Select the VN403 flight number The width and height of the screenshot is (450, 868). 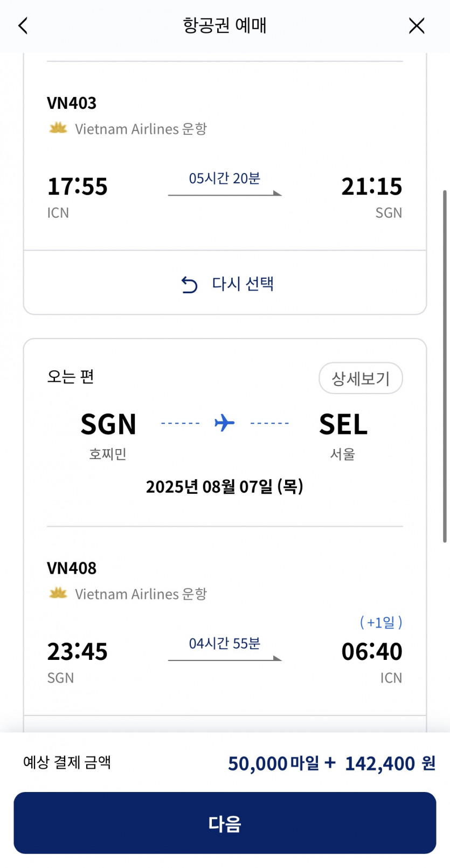(72, 103)
